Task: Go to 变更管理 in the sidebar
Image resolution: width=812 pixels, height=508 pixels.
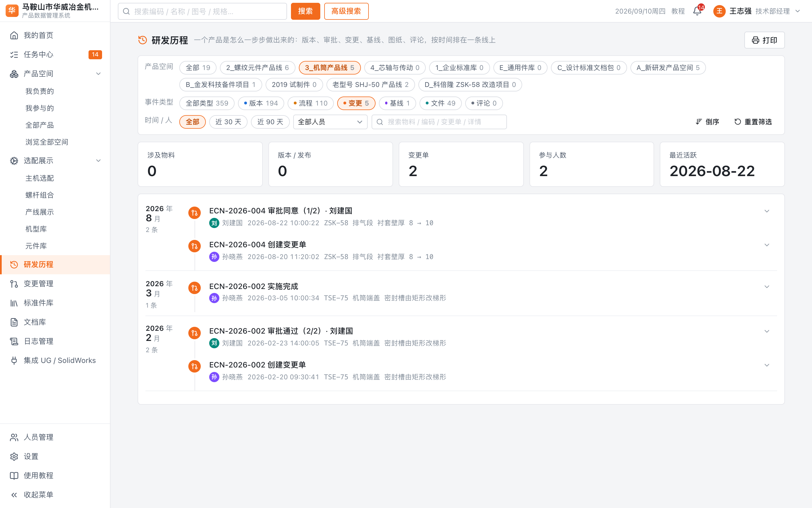Action: [55, 284]
